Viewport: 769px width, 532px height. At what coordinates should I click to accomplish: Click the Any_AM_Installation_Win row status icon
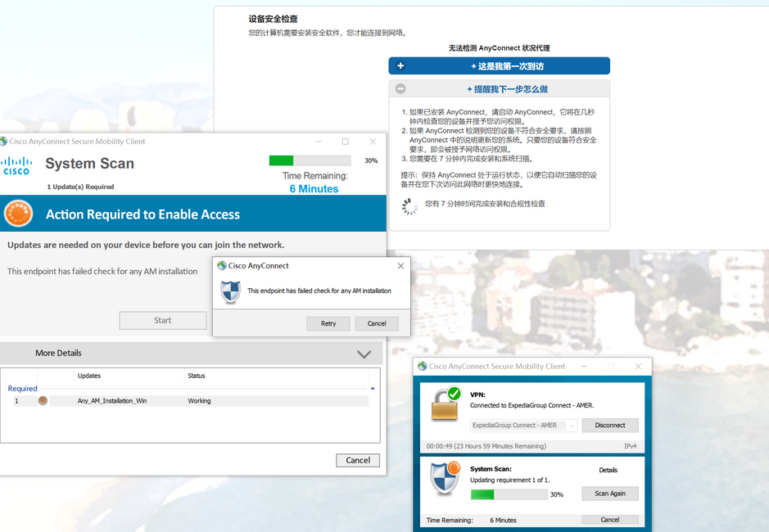tap(43, 401)
